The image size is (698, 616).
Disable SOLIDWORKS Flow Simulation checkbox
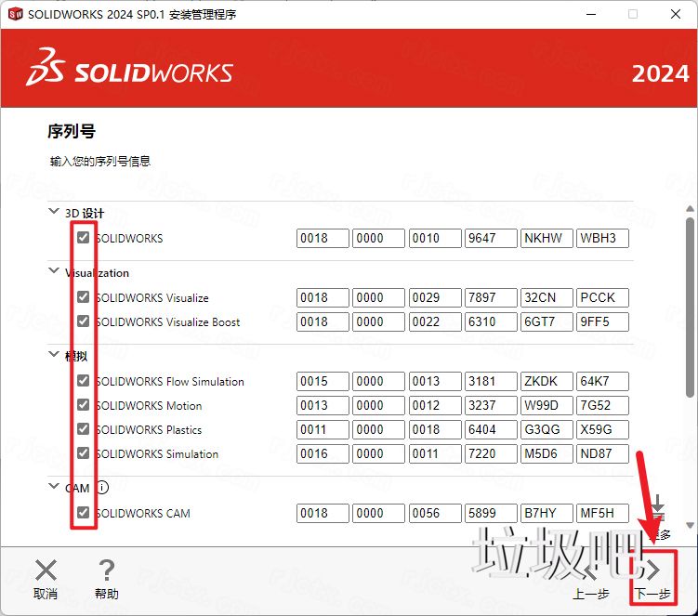click(84, 381)
